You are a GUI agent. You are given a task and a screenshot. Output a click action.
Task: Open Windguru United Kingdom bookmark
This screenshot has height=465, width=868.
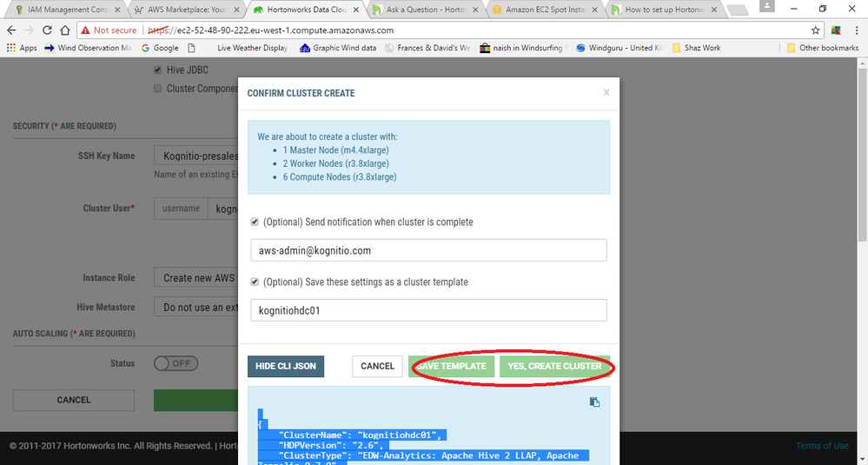[620, 48]
